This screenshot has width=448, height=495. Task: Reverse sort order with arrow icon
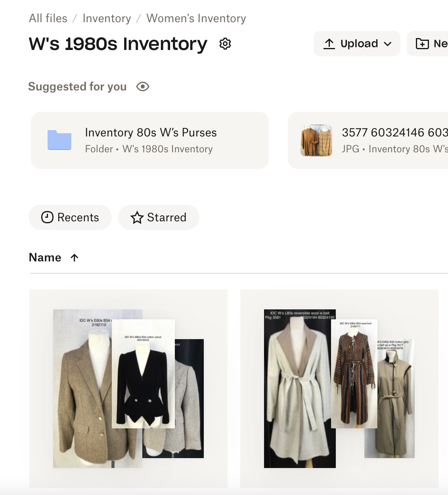74,257
